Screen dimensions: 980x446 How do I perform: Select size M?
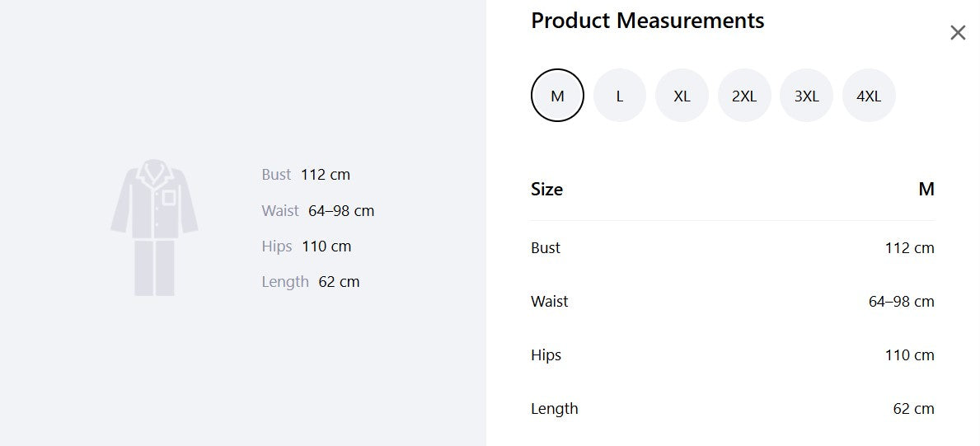[557, 95]
